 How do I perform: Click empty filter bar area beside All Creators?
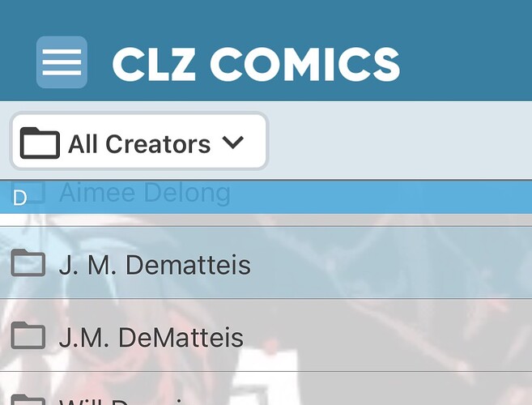tap(400, 141)
